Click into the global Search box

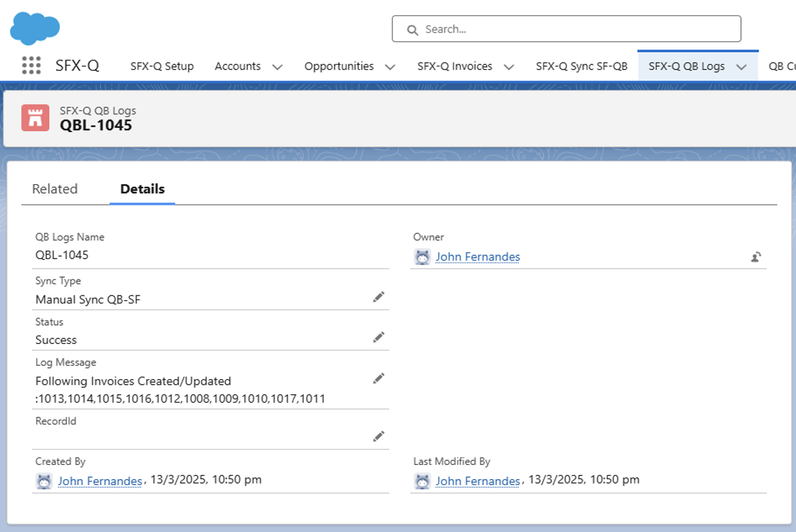click(566, 29)
